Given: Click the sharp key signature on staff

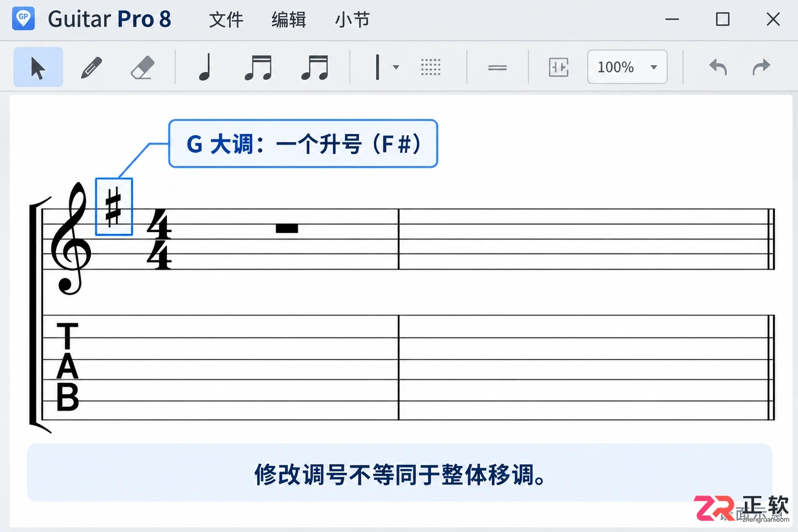Looking at the screenshot, I should tap(114, 207).
